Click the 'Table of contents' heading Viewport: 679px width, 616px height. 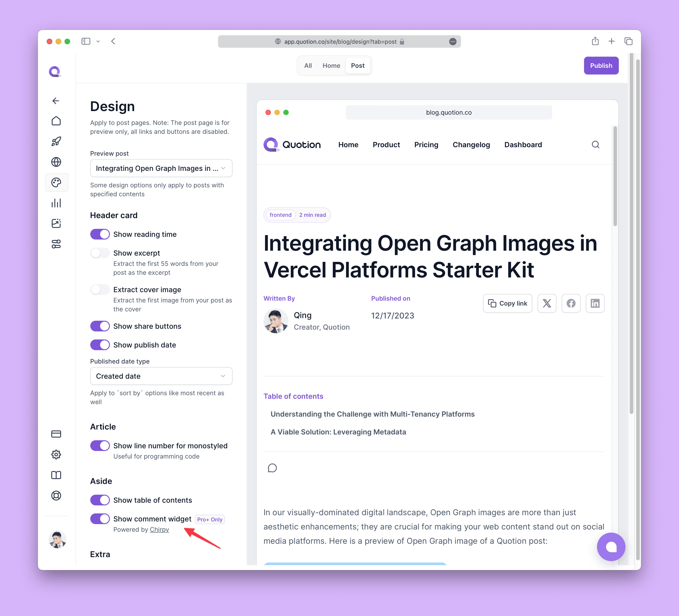tap(293, 396)
